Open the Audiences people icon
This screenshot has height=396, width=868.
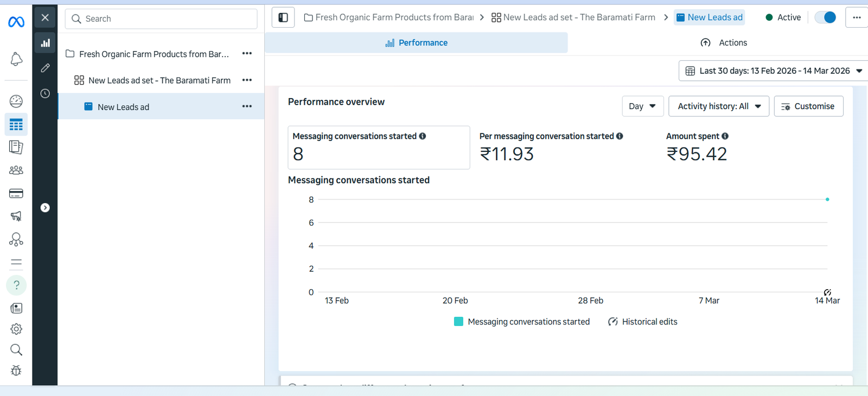(16, 170)
